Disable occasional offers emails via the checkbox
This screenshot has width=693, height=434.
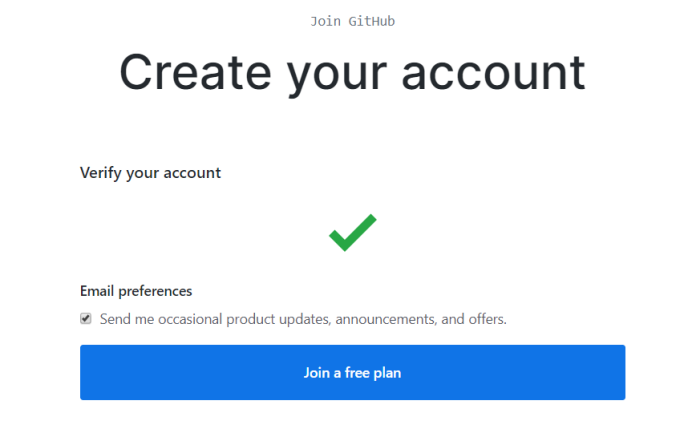86,319
